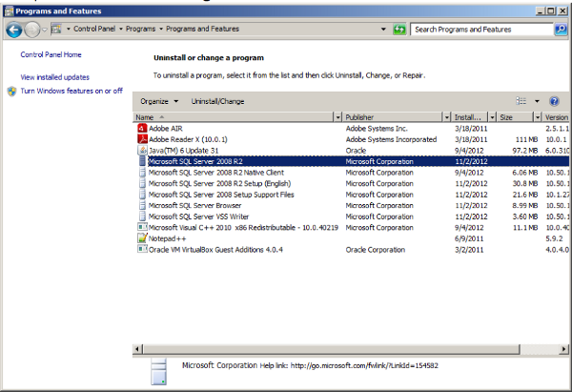Sort by the Name column header
The image size is (572, 392).
(x=234, y=117)
